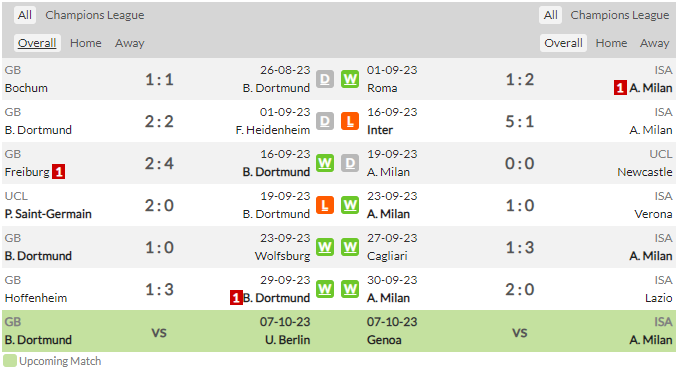Click the orange L badge beside Inter

coord(350,121)
